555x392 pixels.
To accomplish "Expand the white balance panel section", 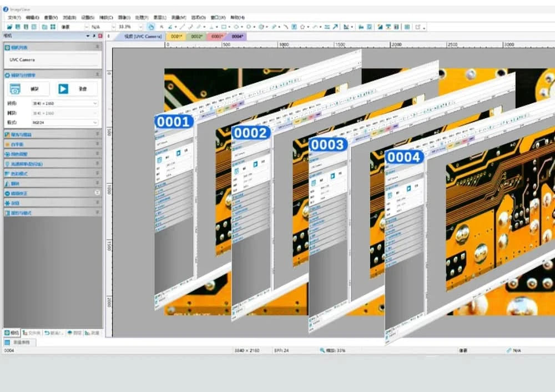I will [x=52, y=144].
